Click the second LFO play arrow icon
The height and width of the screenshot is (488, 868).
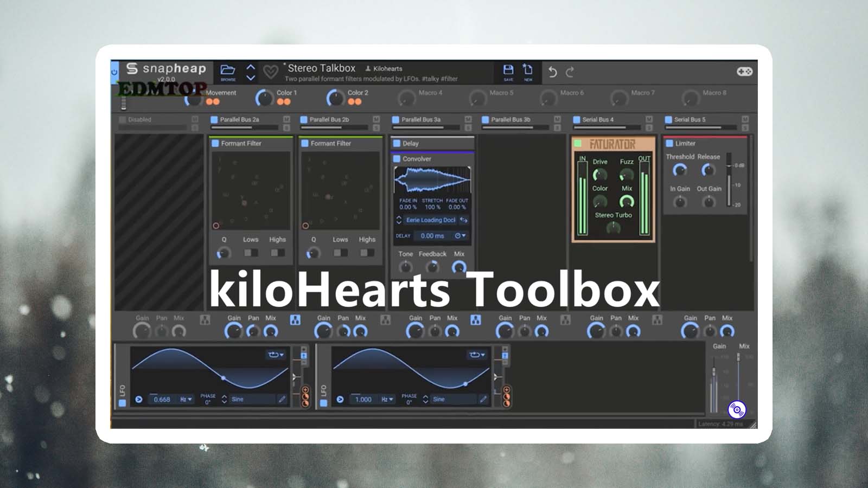pos(340,399)
